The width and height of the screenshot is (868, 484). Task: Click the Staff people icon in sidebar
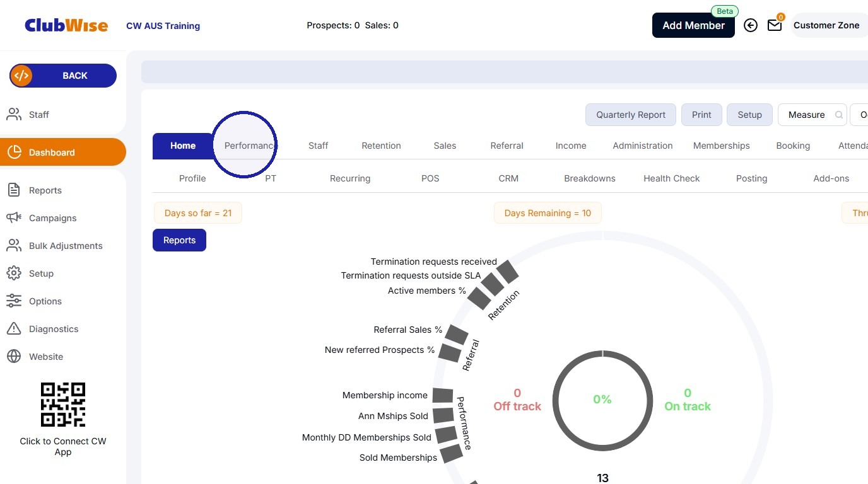point(14,114)
